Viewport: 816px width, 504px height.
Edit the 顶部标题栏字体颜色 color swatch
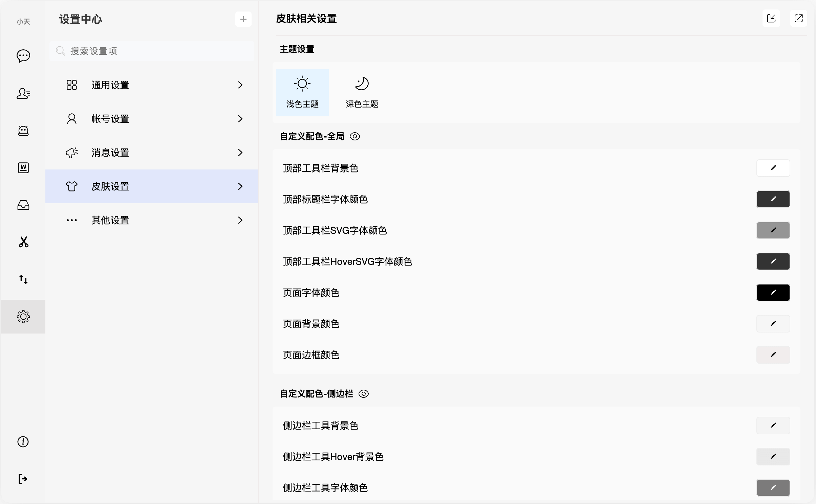(773, 199)
